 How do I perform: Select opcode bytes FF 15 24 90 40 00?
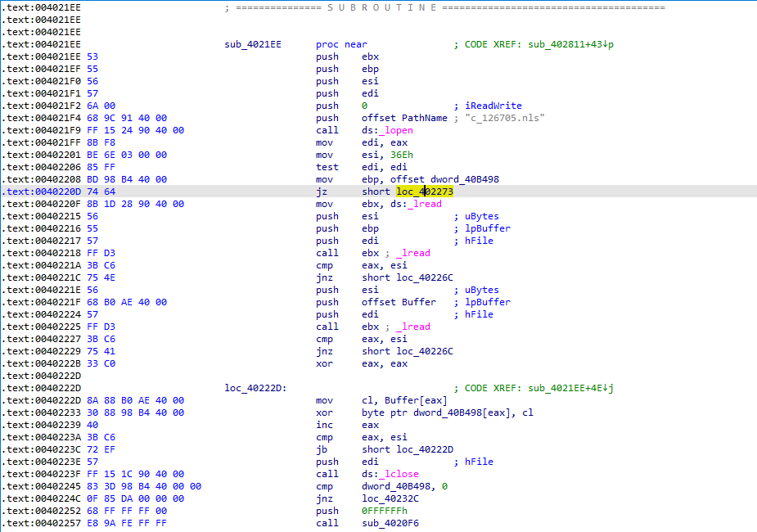click(136, 130)
